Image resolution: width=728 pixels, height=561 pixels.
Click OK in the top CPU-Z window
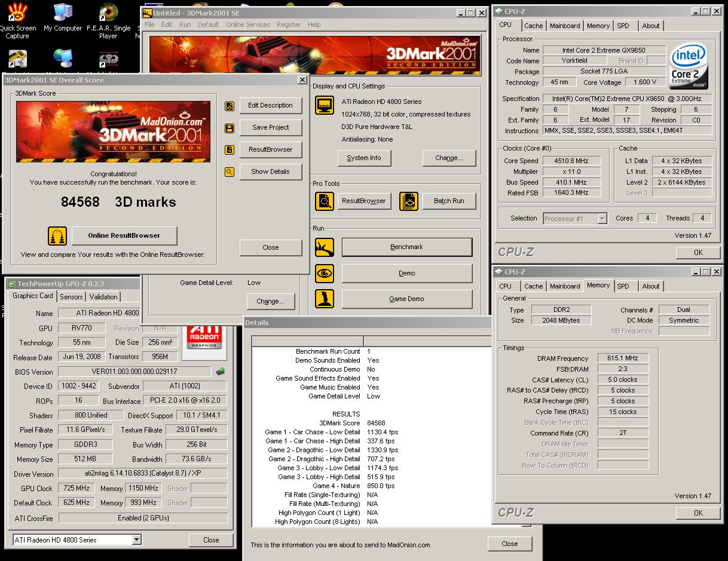[x=698, y=253]
